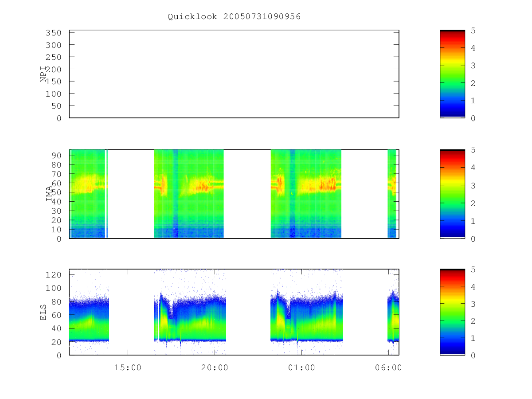The height and width of the screenshot is (399, 532).
Task: Click the 90 tick label on IMA axis
Action: [57, 155]
